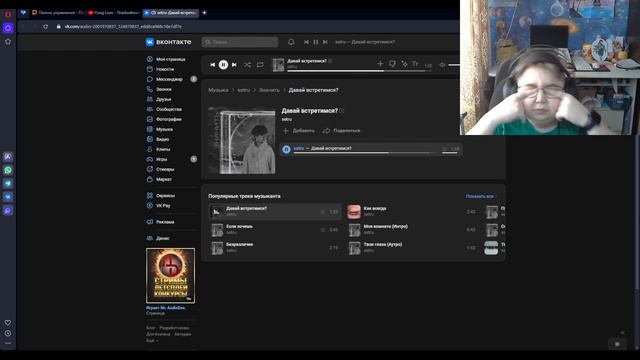Switch to the YouTube browser tab

[x=113, y=13]
